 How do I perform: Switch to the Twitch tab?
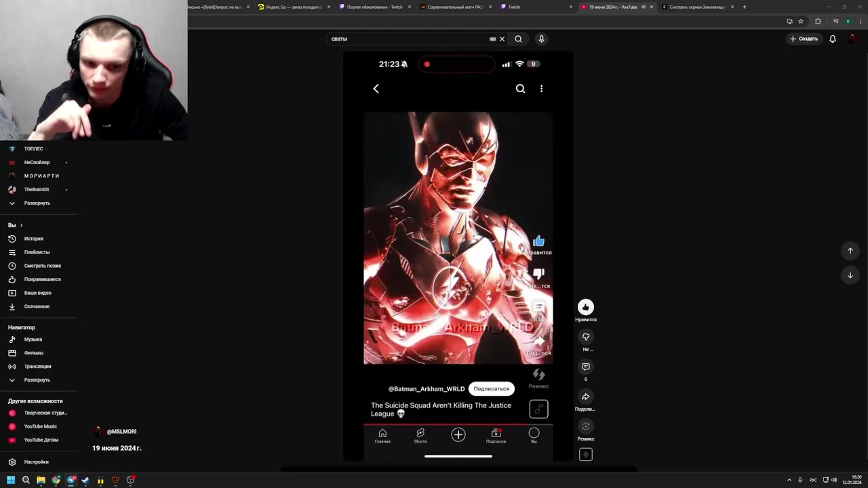point(536,7)
